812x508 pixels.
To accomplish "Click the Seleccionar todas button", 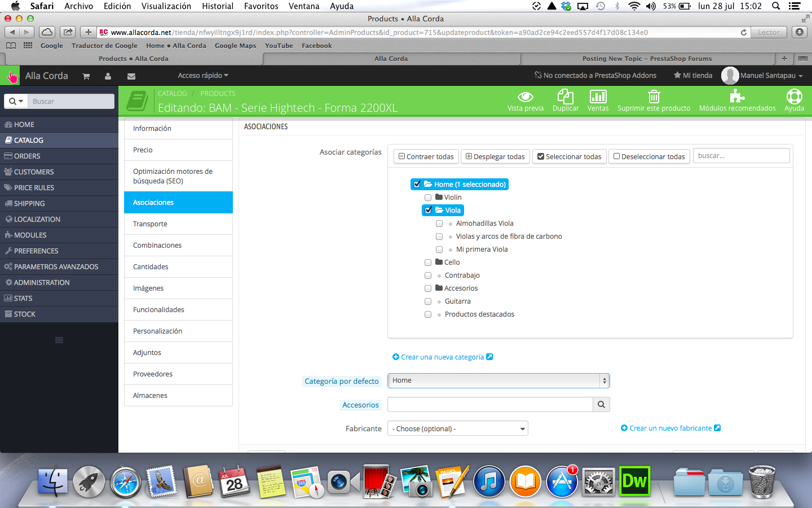I will pos(570,156).
